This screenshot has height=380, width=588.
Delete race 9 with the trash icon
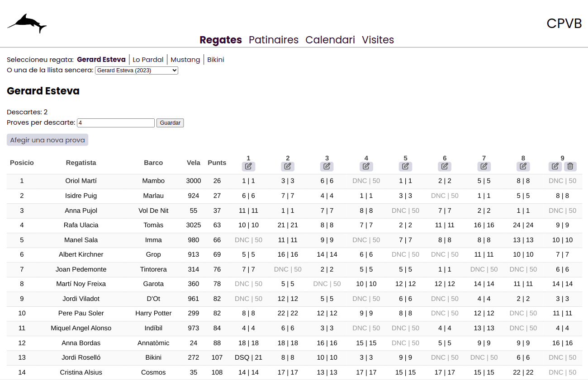[570, 166]
